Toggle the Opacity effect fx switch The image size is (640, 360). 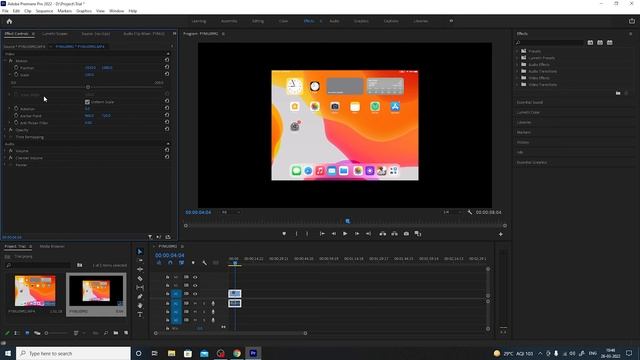[11, 130]
